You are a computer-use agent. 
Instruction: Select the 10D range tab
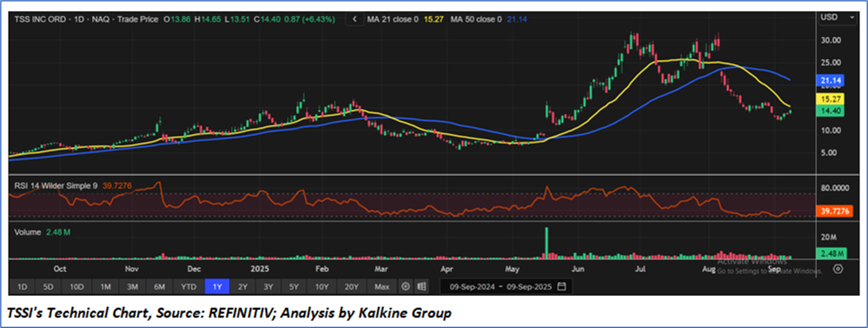[x=77, y=286]
